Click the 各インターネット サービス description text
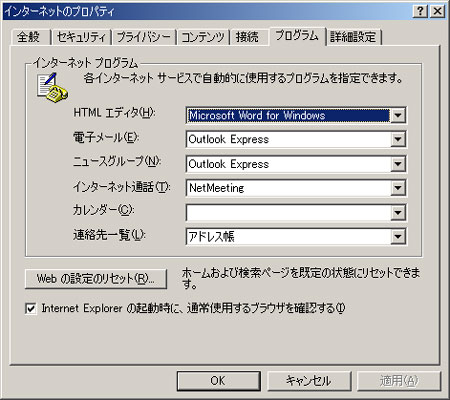 tap(243, 78)
